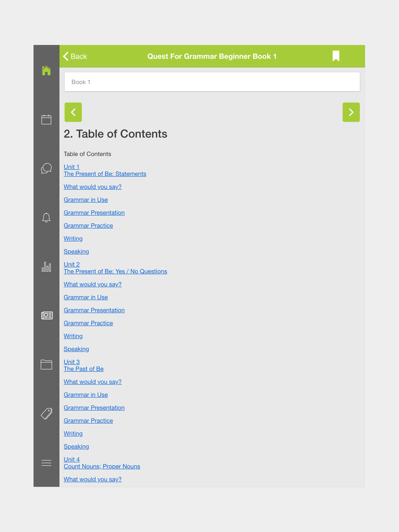Screen dimensions: 399x532
Task: Go back using the Back button
Action: click(75, 56)
